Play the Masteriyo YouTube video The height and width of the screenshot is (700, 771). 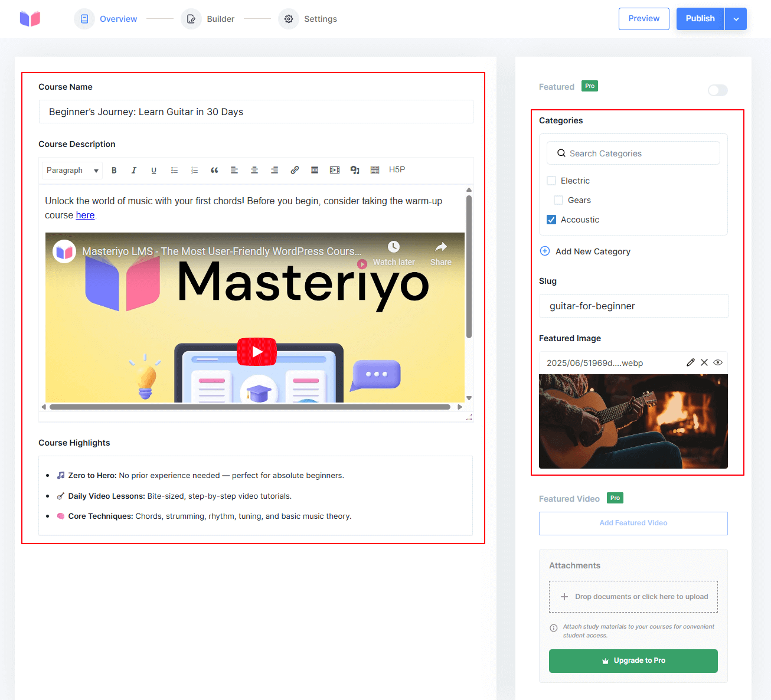pos(257,352)
